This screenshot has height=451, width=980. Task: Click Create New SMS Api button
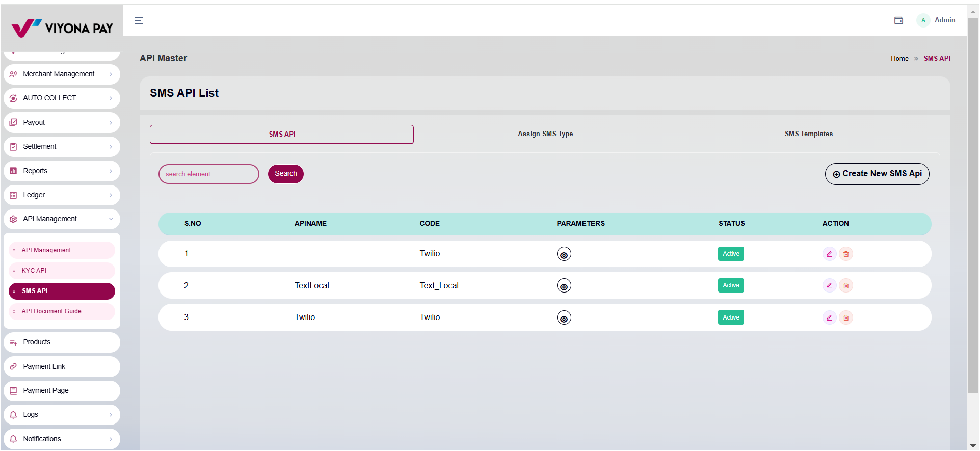pyautogui.click(x=877, y=174)
